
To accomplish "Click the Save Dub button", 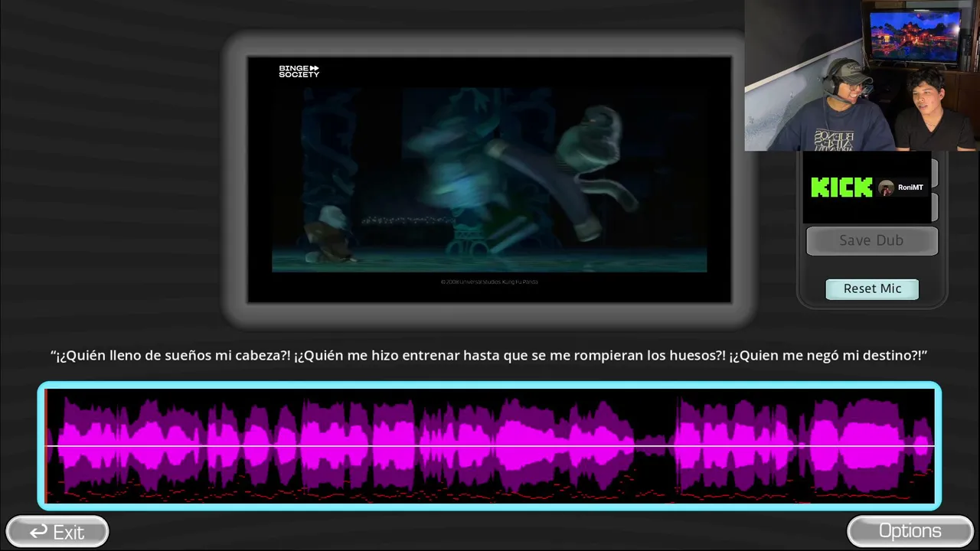I will (871, 240).
